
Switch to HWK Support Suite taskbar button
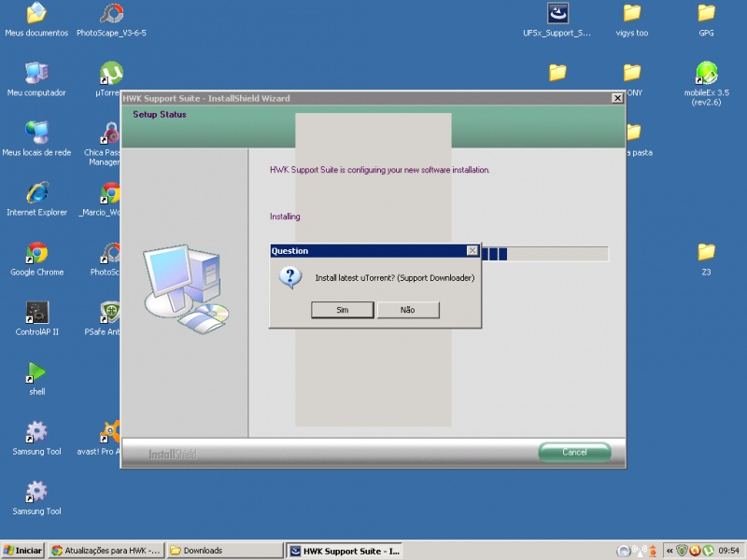point(345,551)
